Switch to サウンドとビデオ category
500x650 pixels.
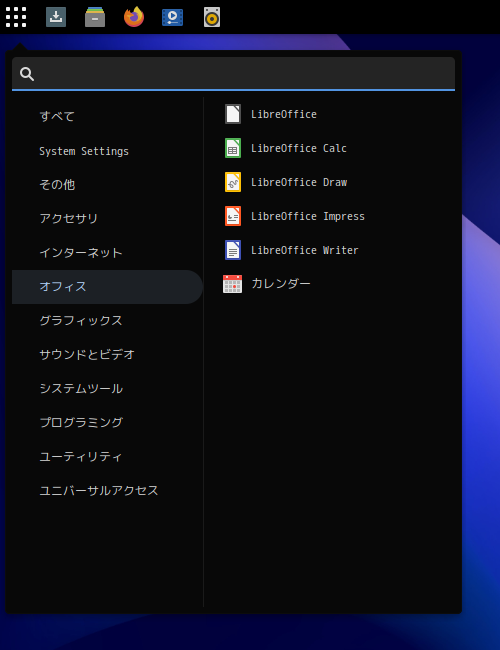point(107,355)
